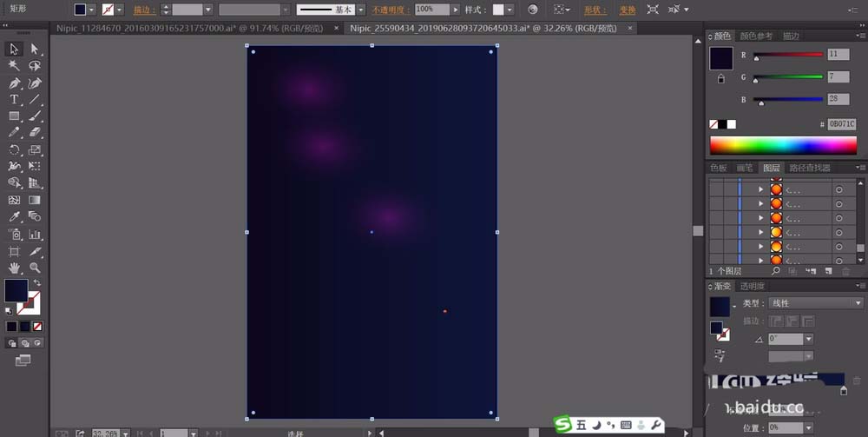Switch to the 透明度 panel tab
Screen dimensions: 868x437
(753, 287)
